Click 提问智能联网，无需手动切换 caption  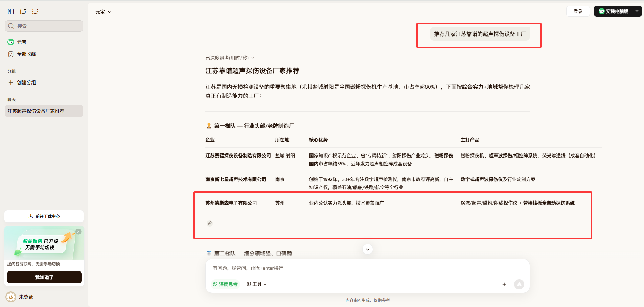tap(34, 264)
